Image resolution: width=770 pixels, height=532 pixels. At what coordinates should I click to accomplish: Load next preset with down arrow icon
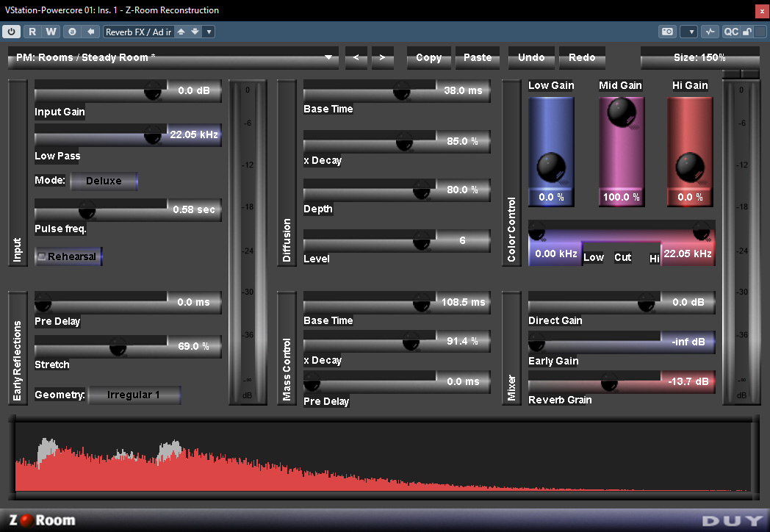(x=195, y=32)
